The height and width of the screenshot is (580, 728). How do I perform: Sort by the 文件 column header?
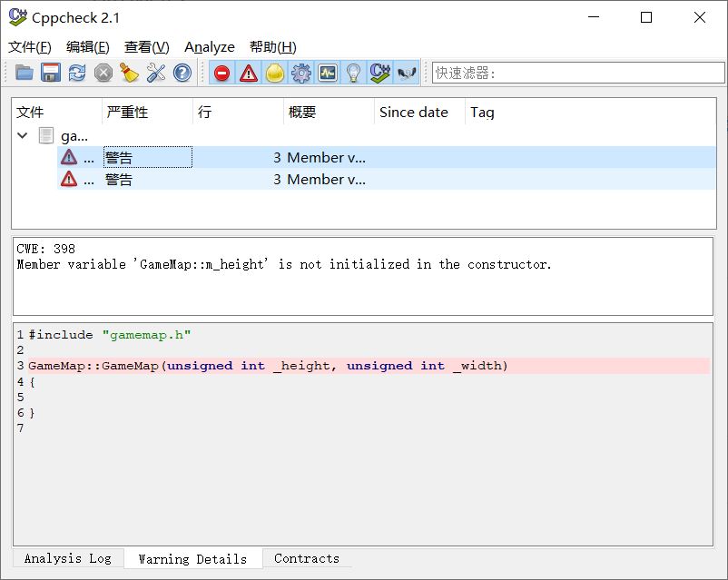point(56,112)
